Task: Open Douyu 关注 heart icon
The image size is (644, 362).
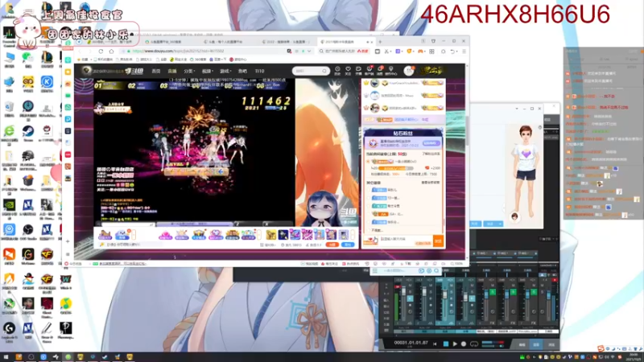Action: pyautogui.click(x=349, y=71)
